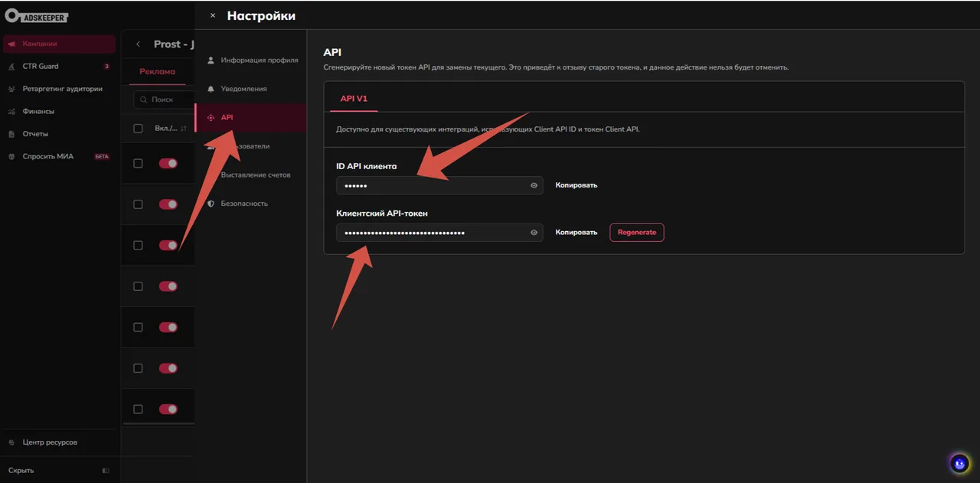The image size is (980, 483).
Task: Click the Ретаргетинг аудитории people icon
Action: click(11, 89)
